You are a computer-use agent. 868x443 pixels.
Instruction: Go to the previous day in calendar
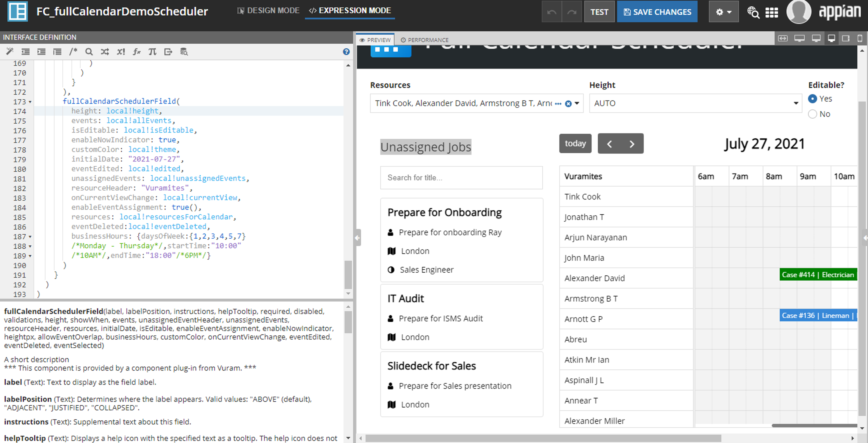(609, 144)
